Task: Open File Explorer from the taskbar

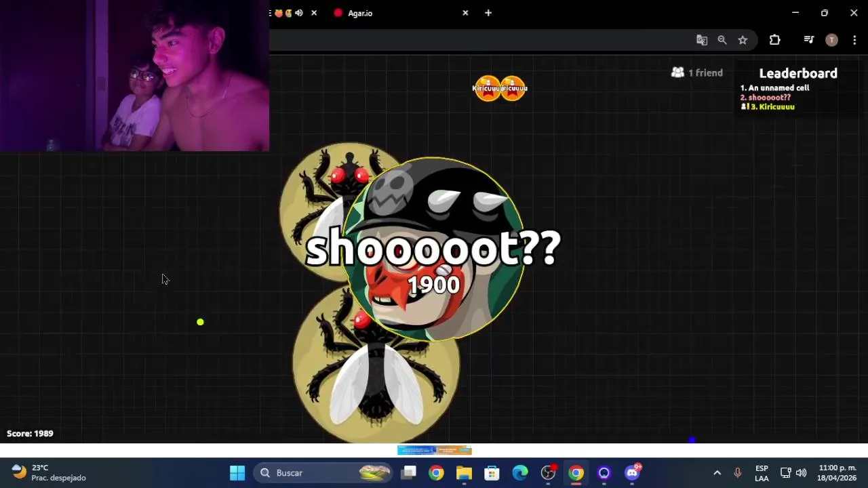Action: [464, 472]
